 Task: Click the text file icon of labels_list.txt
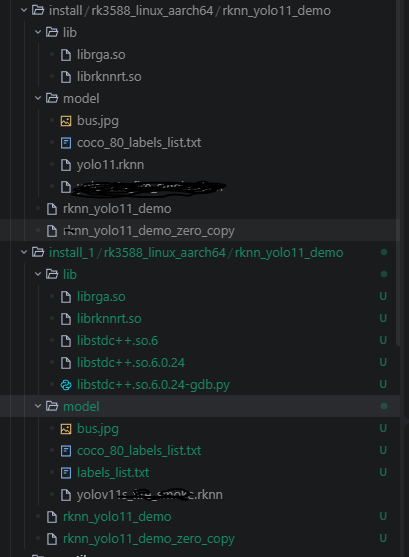click(66, 473)
